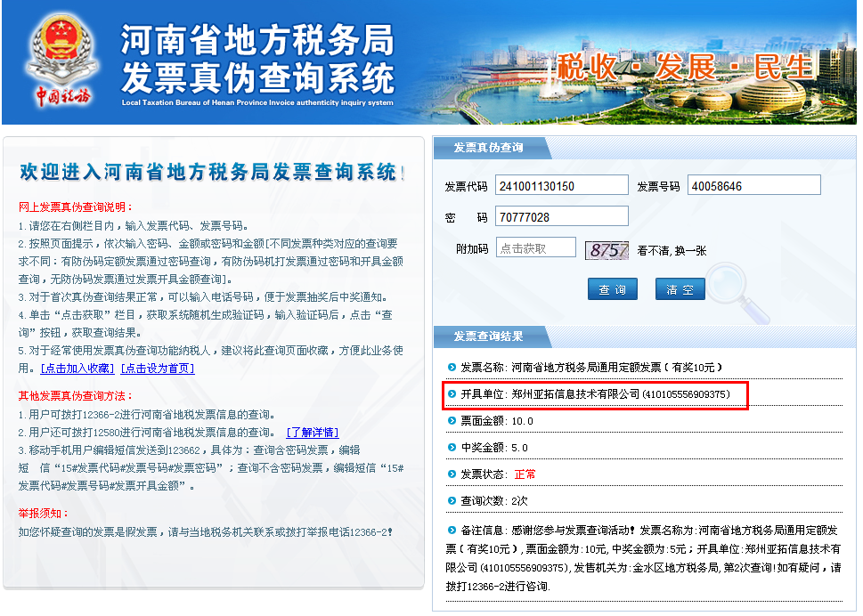
Task: Click the bullet icon beside 中奖金额
Action: click(x=452, y=447)
